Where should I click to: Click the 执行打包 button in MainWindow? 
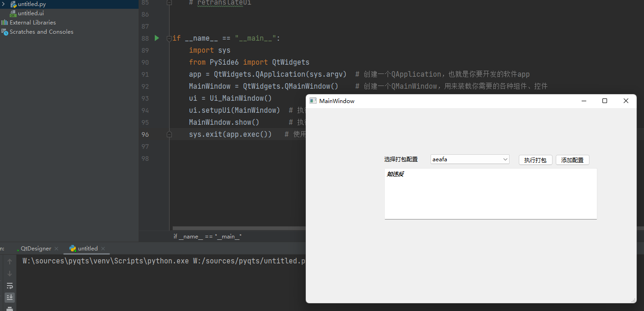[535, 159]
